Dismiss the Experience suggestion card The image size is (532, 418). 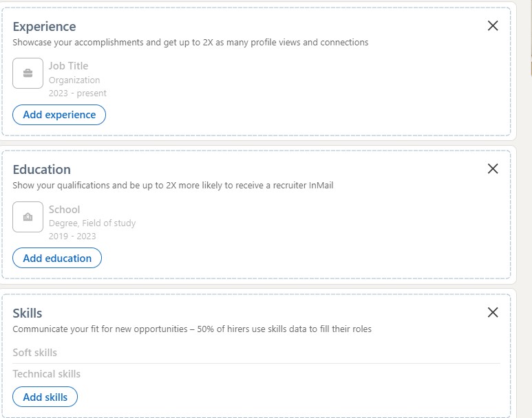[x=493, y=25]
